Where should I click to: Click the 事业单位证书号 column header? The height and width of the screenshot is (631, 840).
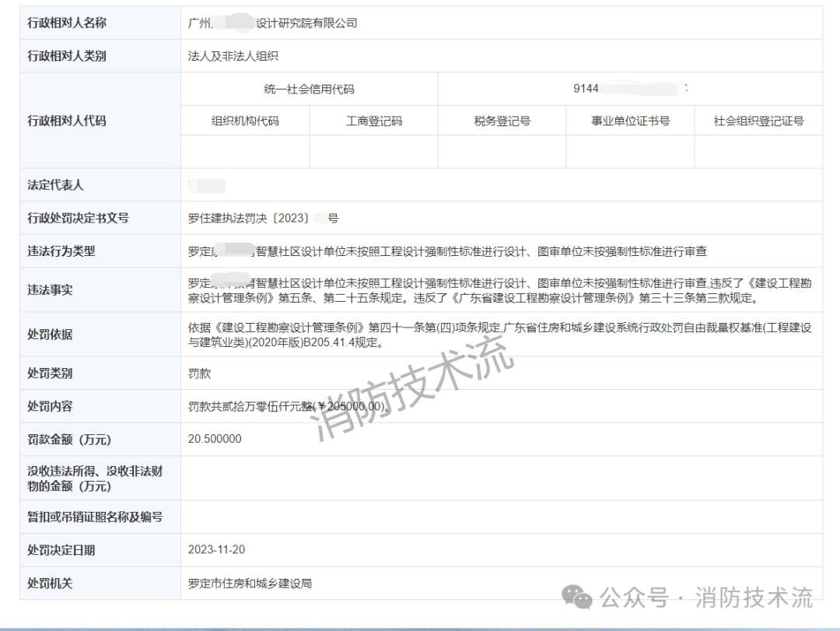point(631,121)
